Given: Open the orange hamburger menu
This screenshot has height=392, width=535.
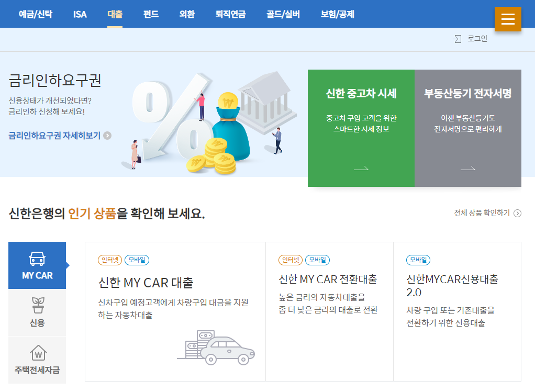Looking at the screenshot, I should (508, 19).
